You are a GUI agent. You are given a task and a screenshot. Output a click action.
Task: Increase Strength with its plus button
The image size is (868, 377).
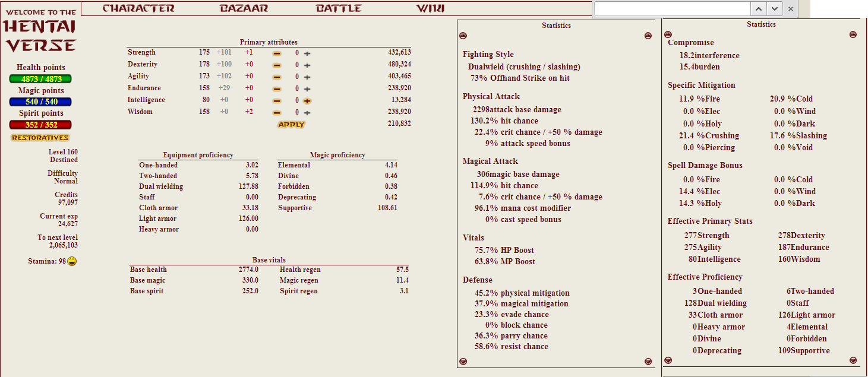[x=307, y=53]
